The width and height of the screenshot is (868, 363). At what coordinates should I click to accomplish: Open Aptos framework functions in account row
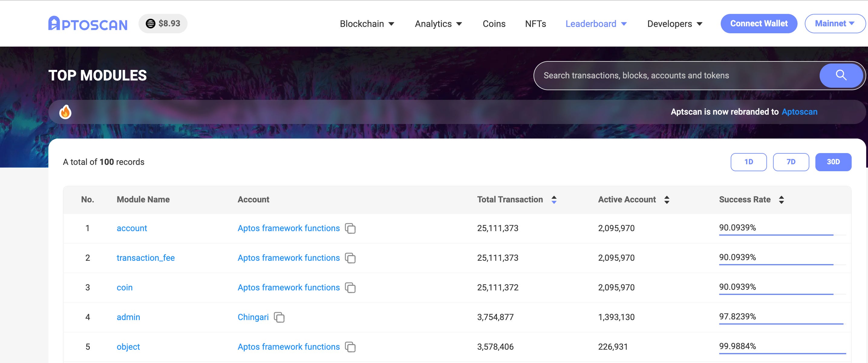point(289,228)
